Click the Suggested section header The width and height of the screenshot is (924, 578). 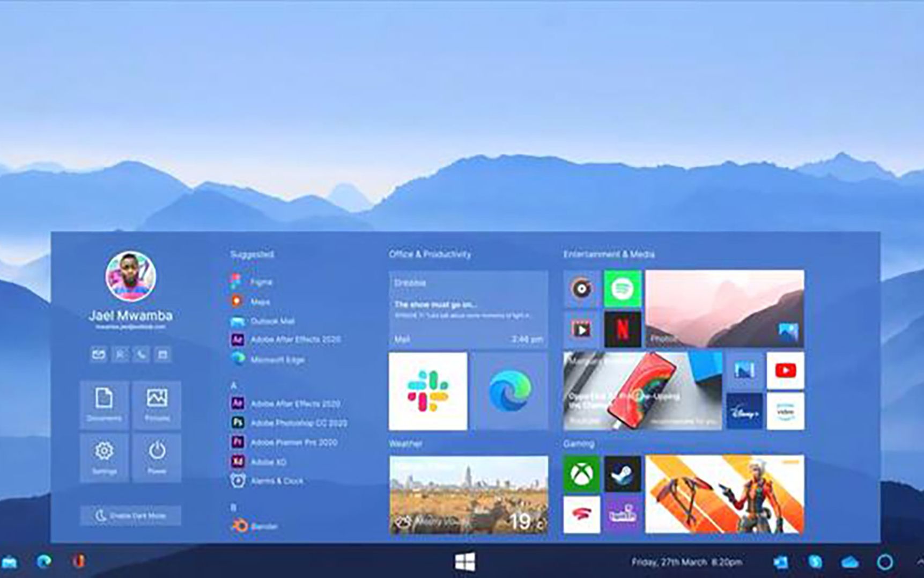pos(252,254)
